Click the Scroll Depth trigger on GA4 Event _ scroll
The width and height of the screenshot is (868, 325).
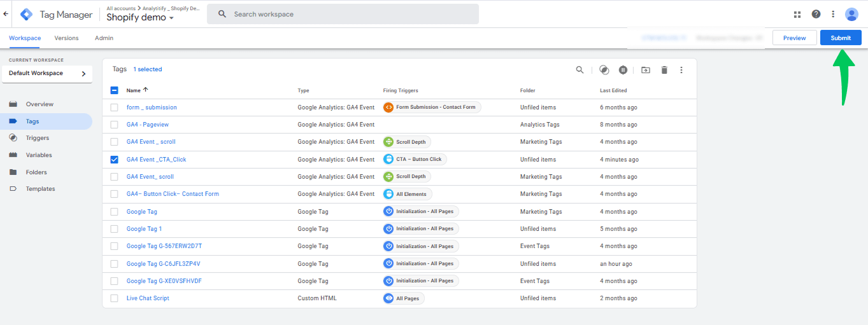tap(407, 142)
